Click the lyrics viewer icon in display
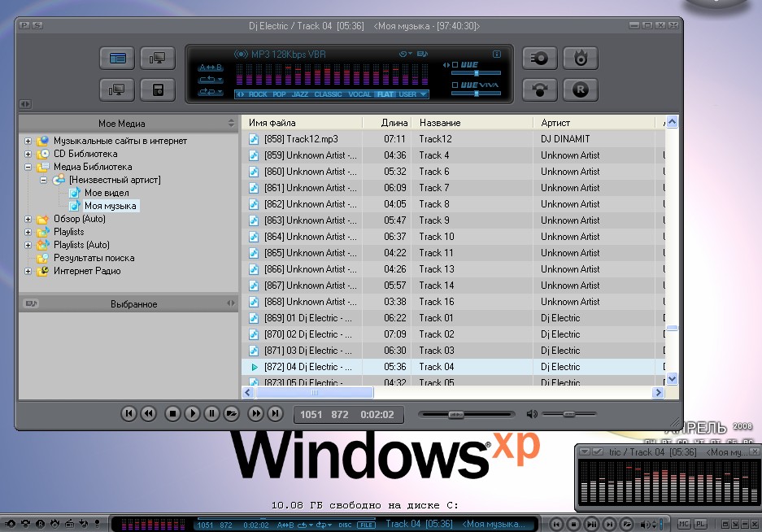The image size is (762, 532). pos(422,54)
